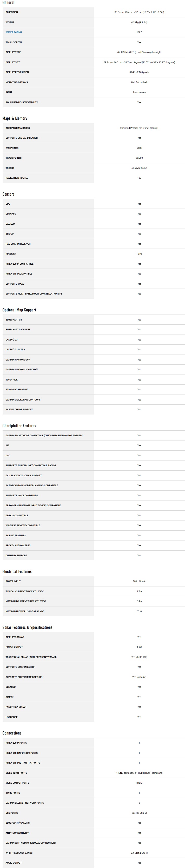Click the Electrical Features heading
The width and height of the screenshot is (185, 868).
point(17,571)
